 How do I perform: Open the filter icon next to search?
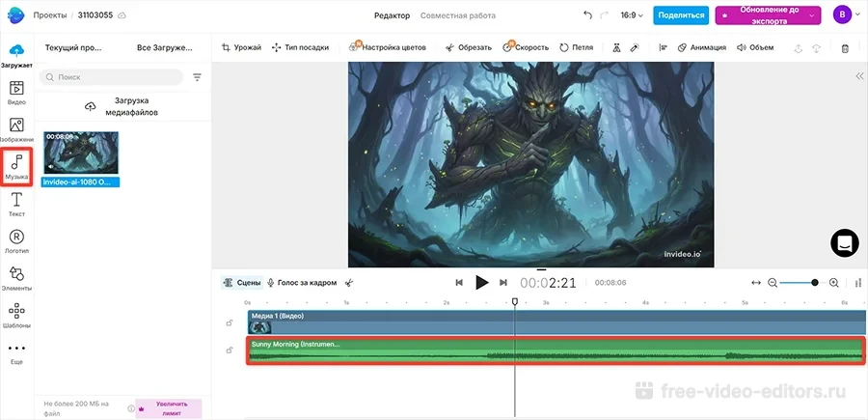pos(197,77)
